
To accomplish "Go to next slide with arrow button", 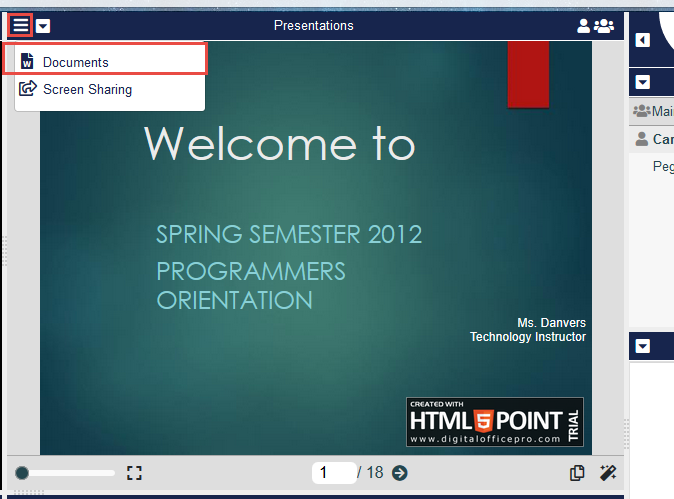I will tap(400, 473).
